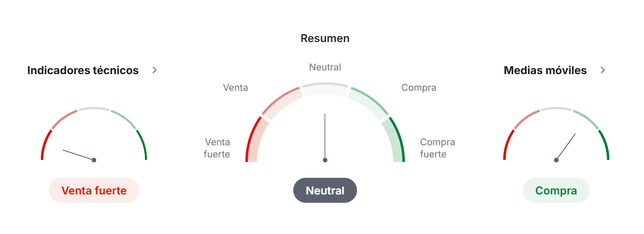Click the Medias móviles gauge needle
644x234 pixels.
pyautogui.click(x=566, y=146)
